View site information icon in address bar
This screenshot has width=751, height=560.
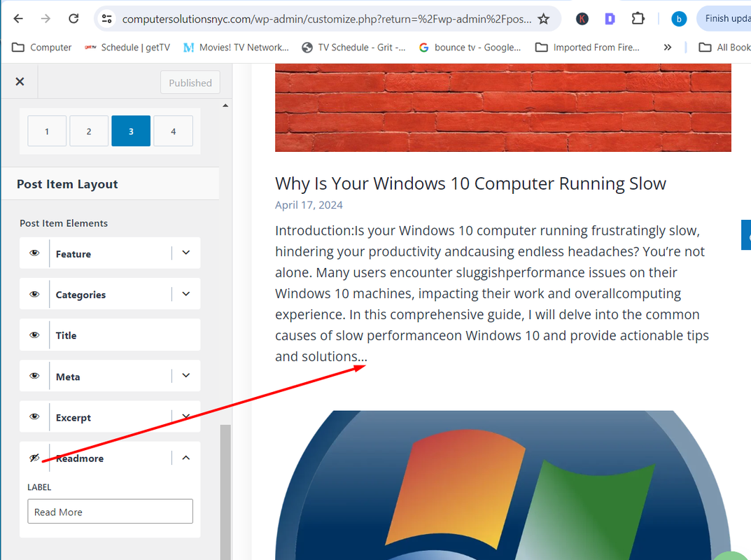point(106,19)
